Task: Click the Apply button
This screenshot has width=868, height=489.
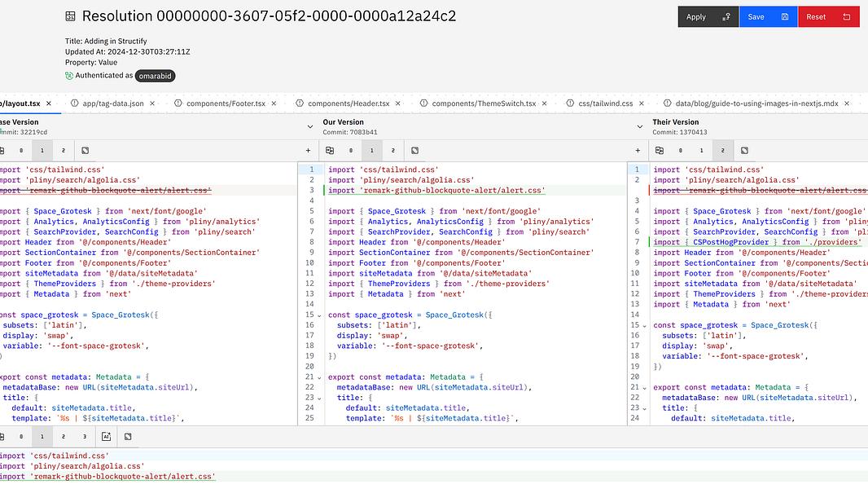Action: 708,16
